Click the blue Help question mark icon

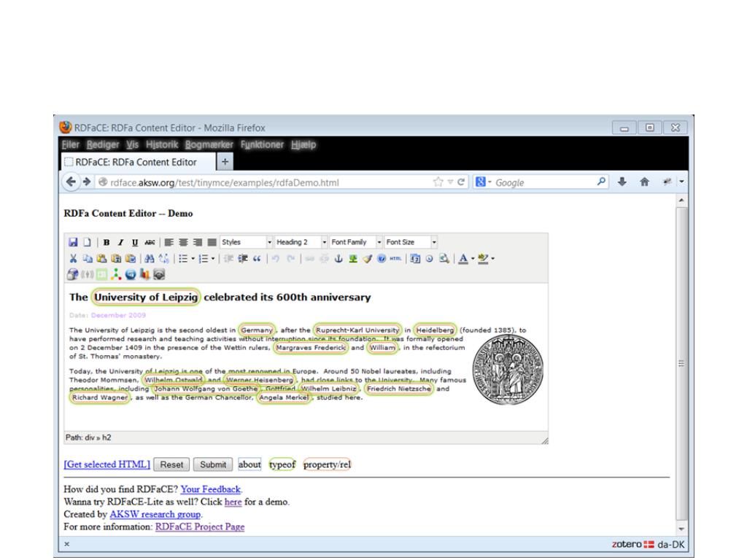pyautogui.click(x=381, y=259)
